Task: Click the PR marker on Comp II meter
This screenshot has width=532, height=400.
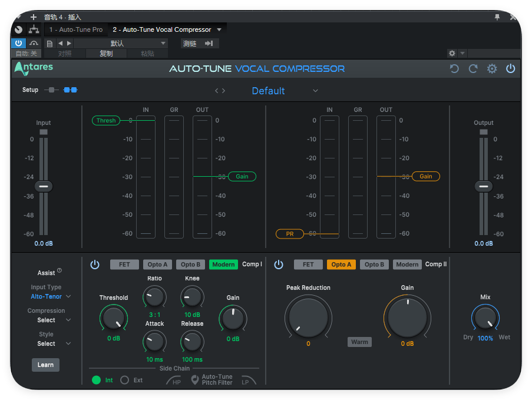Action: click(290, 234)
